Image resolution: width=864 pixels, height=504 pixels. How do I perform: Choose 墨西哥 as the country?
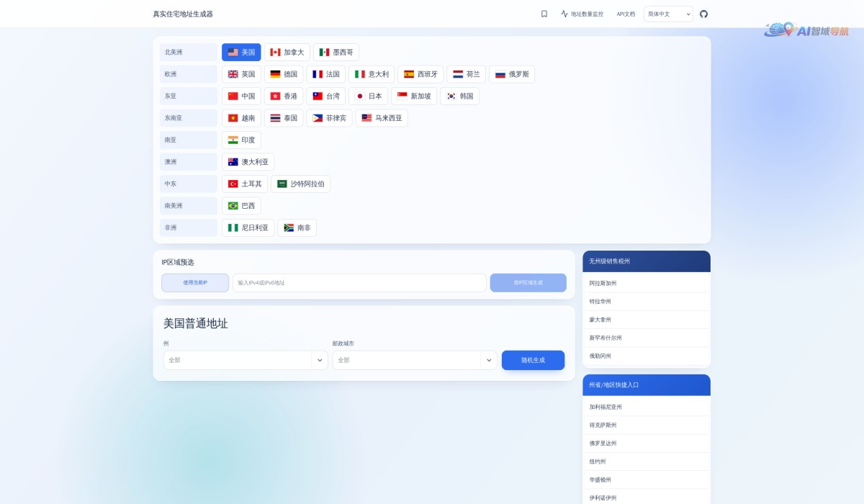click(x=336, y=52)
